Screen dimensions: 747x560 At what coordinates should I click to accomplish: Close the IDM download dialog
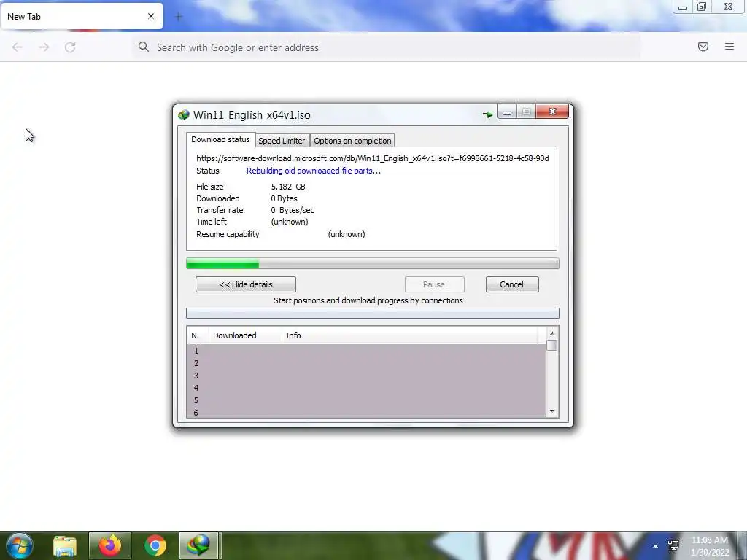tap(552, 112)
